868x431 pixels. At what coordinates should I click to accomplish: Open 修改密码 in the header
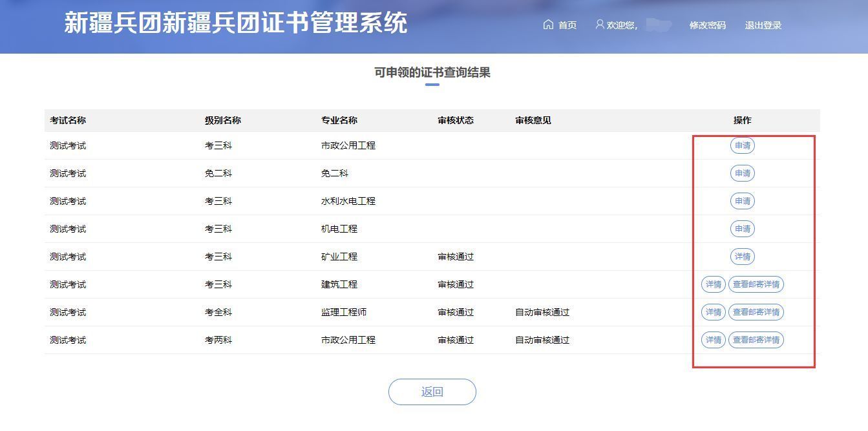707,25
